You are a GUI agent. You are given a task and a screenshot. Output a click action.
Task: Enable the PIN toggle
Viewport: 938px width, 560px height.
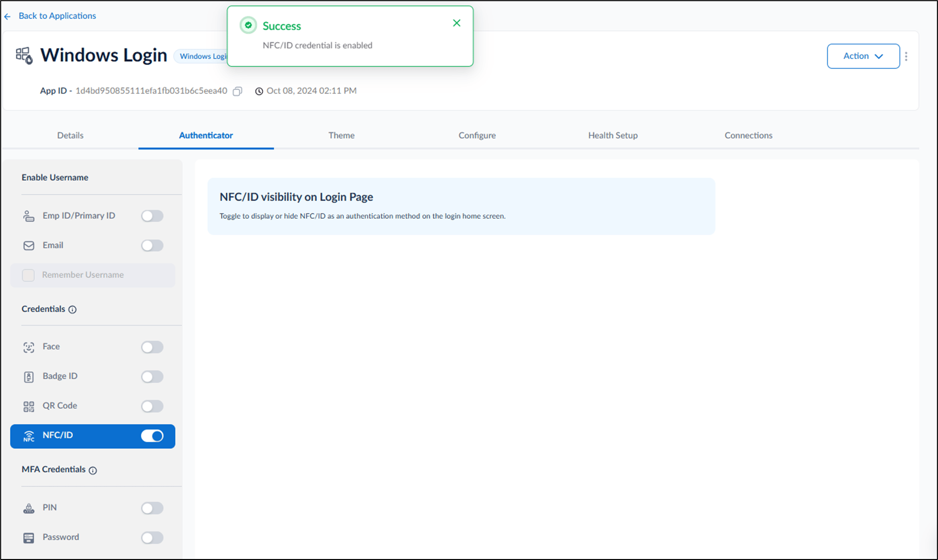point(152,508)
